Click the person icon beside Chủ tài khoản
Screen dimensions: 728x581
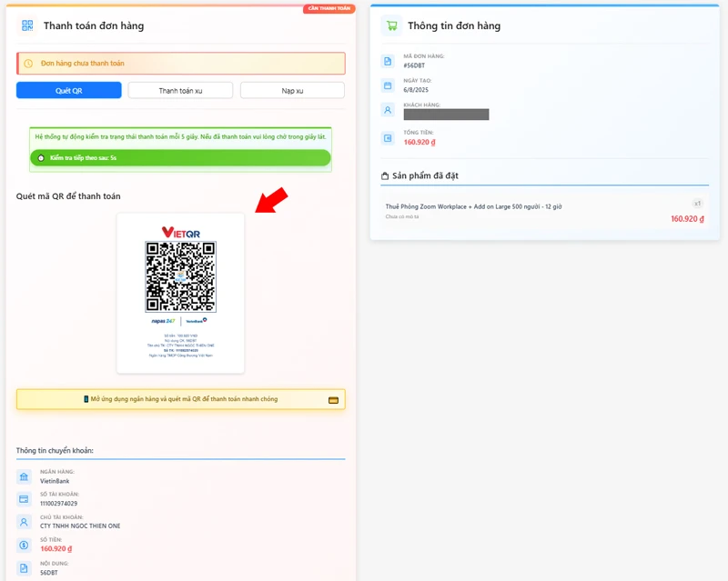click(24, 522)
